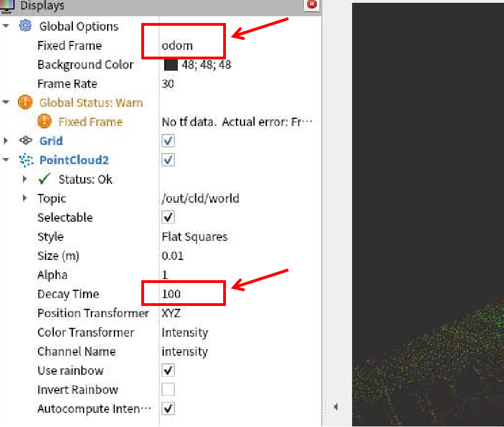Click the Fixed Frame warning icon
504x427 pixels.
tap(44, 122)
